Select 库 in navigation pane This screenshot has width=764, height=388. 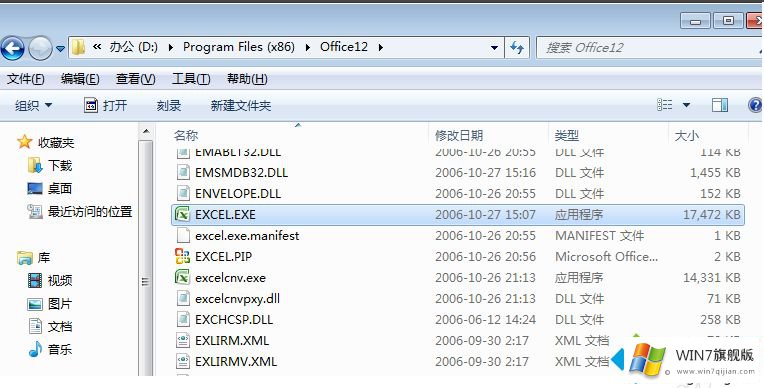[44, 257]
